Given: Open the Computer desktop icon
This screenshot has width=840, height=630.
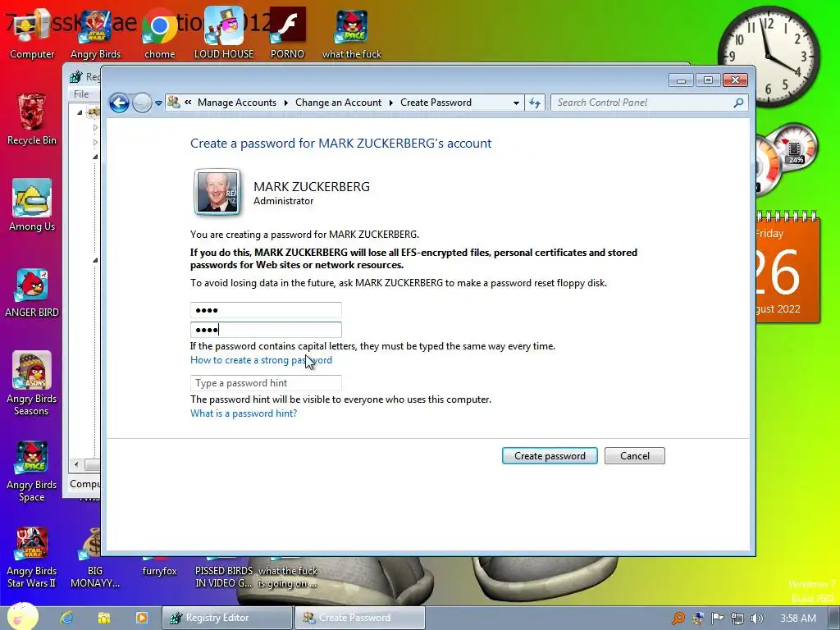Looking at the screenshot, I should [32, 34].
